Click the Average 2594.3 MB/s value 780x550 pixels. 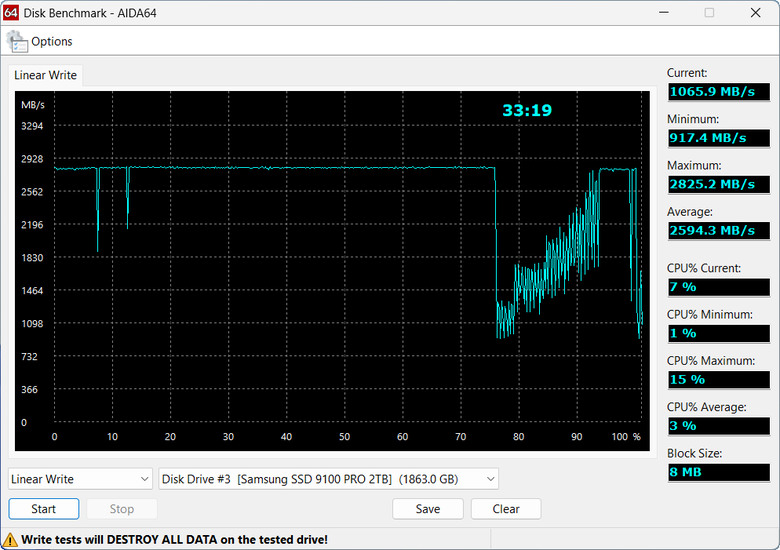click(719, 230)
